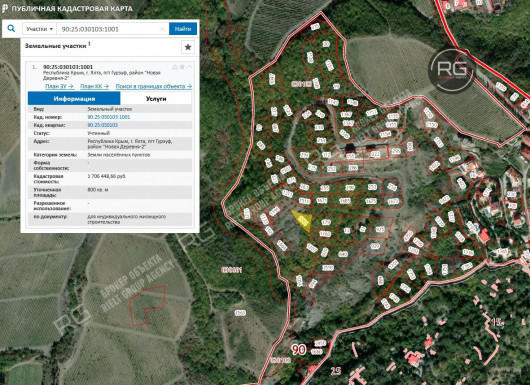Click the warning triangle icon on result 1
The image size is (530, 385).
[175, 67]
